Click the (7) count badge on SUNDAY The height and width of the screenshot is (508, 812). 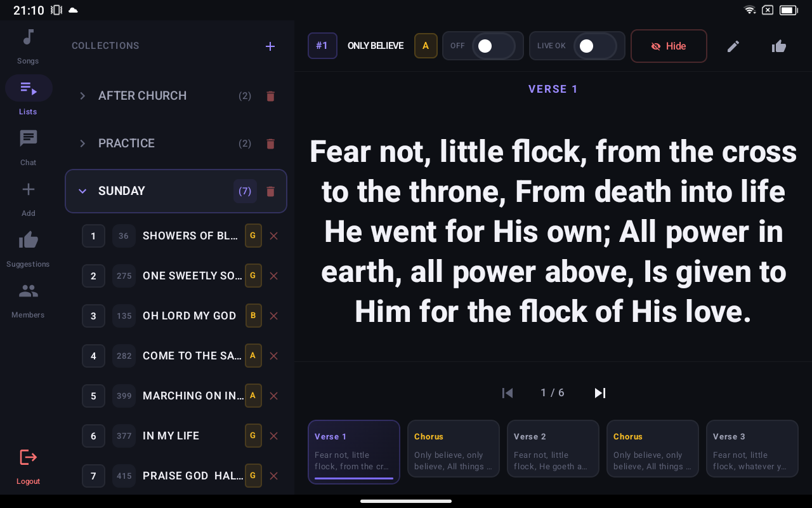pyautogui.click(x=245, y=191)
